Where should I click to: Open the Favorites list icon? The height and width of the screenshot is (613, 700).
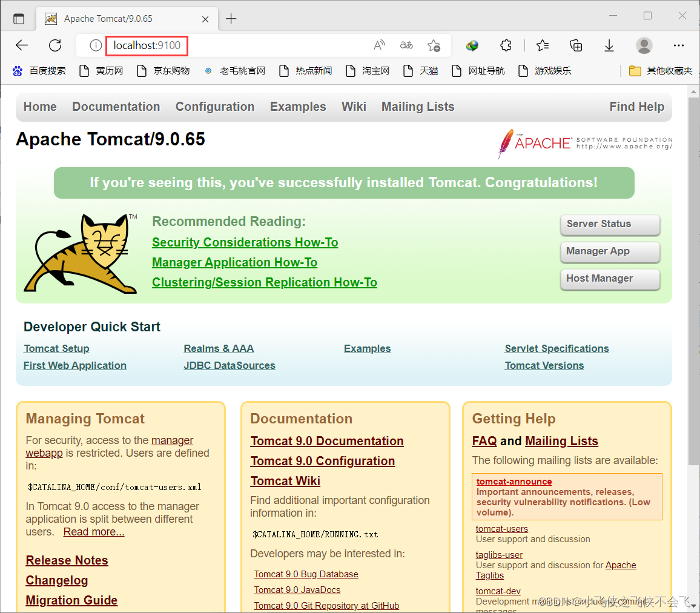click(543, 45)
